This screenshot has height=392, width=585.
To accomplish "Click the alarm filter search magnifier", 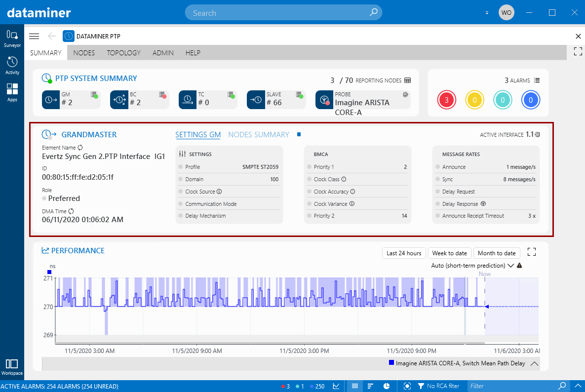I will [x=562, y=386].
